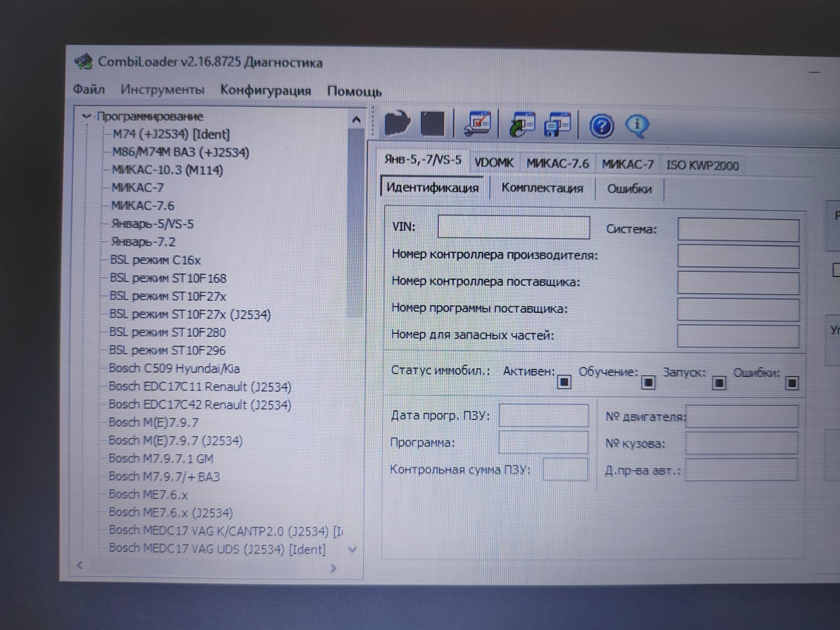Click the info speech bubble icon
The image size is (840, 630).
click(x=637, y=126)
